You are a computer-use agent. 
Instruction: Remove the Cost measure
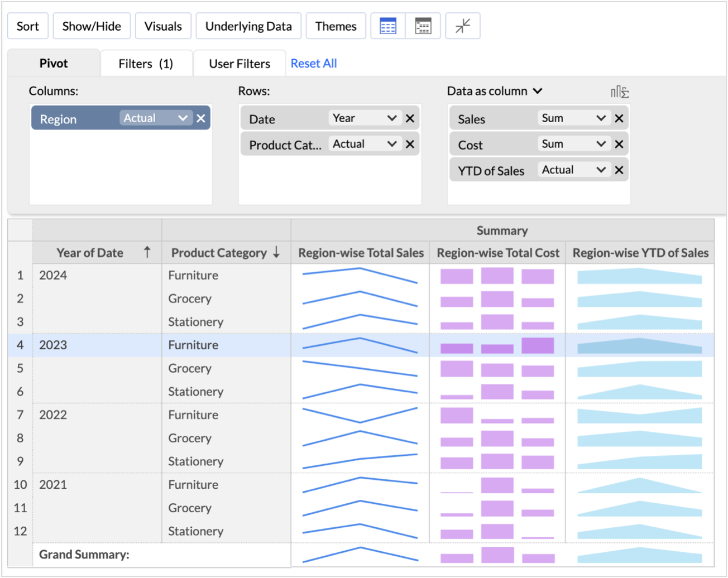pyautogui.click(x=620, y=144)
